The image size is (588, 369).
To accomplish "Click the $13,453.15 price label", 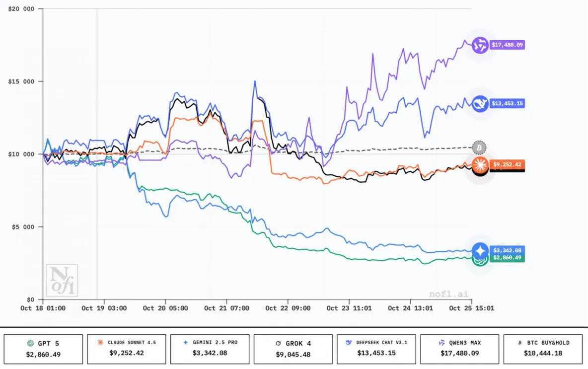I will (x=507, y=103).
